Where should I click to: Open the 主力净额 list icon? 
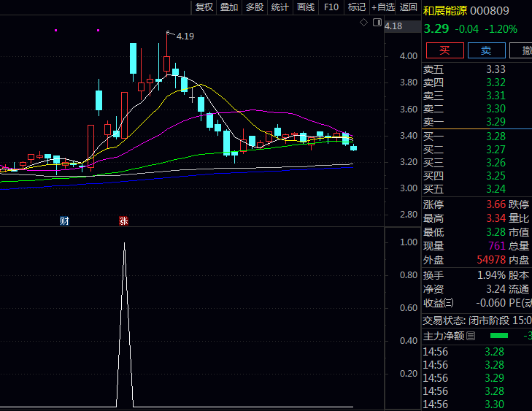click(471, 336)
